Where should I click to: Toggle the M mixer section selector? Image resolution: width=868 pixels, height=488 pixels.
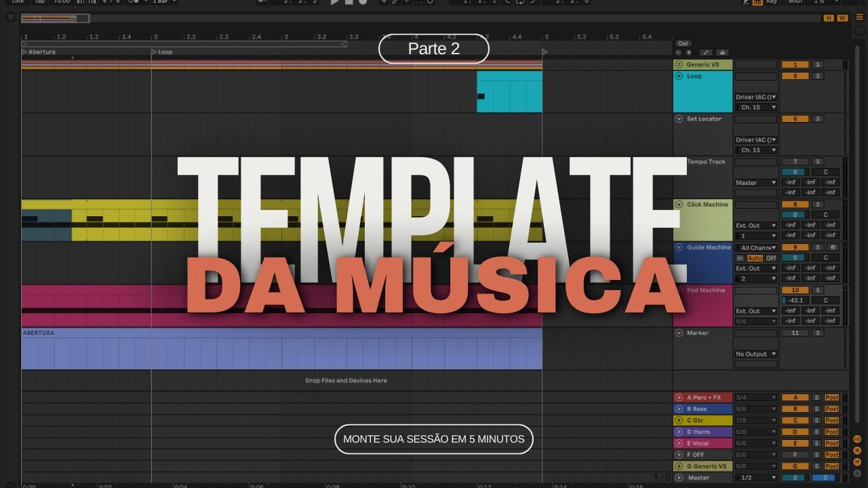pos(857,461)
